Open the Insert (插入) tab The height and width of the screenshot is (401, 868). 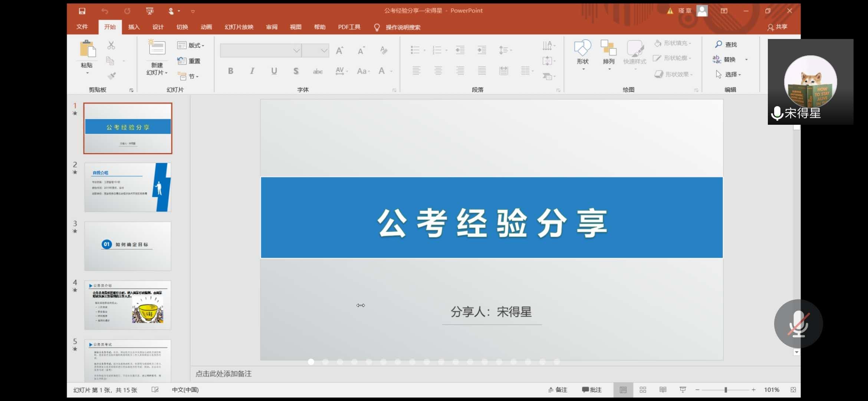pyautogui.click(x=134, y=27)
